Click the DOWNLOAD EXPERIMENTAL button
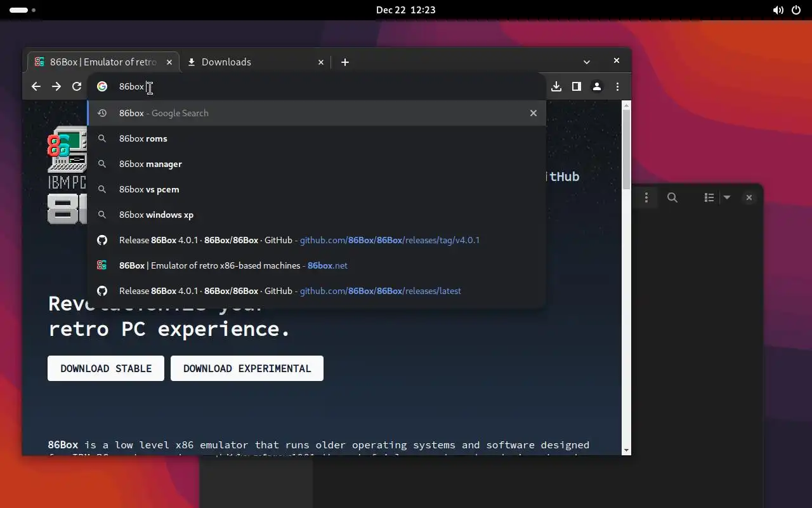The width and height of the screenshot is (812, 508). pyautogui.click(x=247, y=368)
